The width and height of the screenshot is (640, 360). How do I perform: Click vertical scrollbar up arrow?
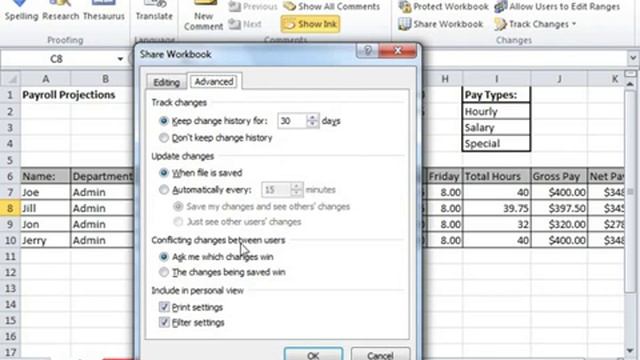point(631,84)
